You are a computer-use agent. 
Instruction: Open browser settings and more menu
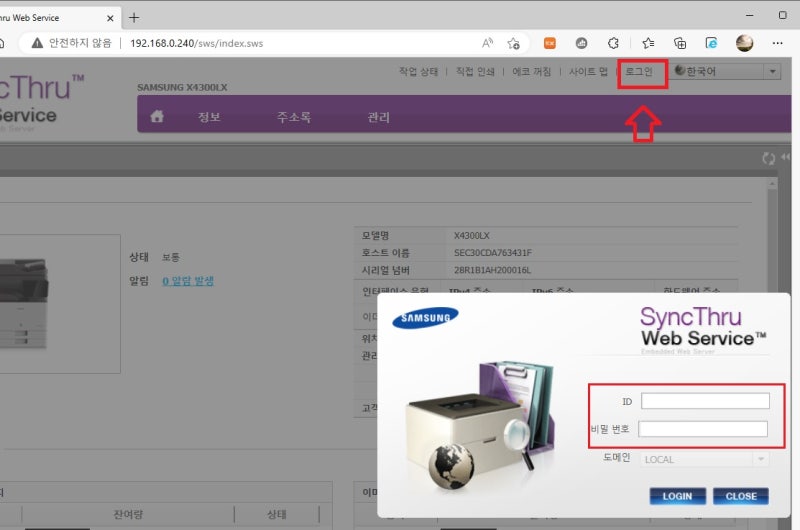pyautogui.click(x=778, y=43)
